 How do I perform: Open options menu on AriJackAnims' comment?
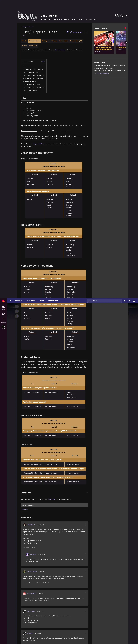coord(85,571)
